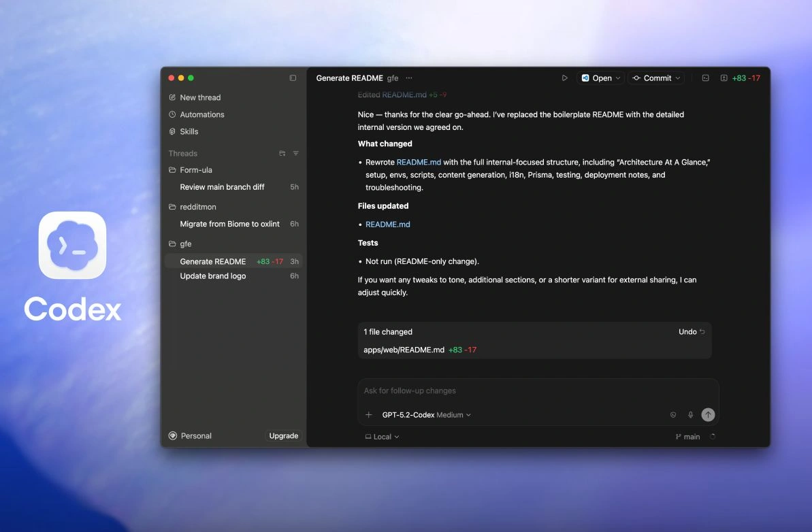This screenshot has width=812, height=532.
Task: Open Skills section
Action: coord(233,131)
